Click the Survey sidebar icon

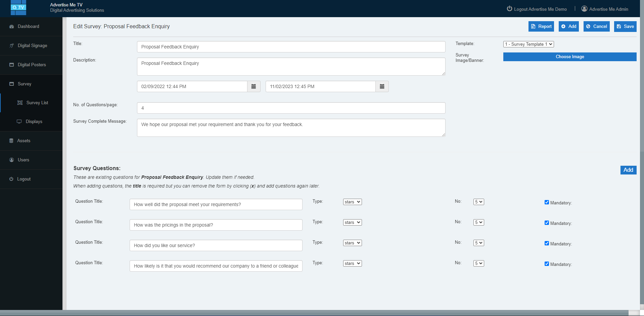tap(24, 84)
